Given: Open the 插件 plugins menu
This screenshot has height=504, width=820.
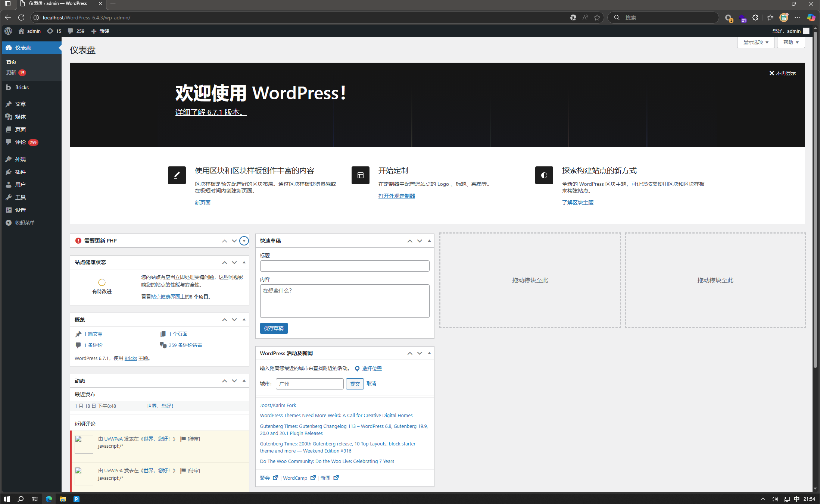Looking at the screenshot, I should 20,172.
